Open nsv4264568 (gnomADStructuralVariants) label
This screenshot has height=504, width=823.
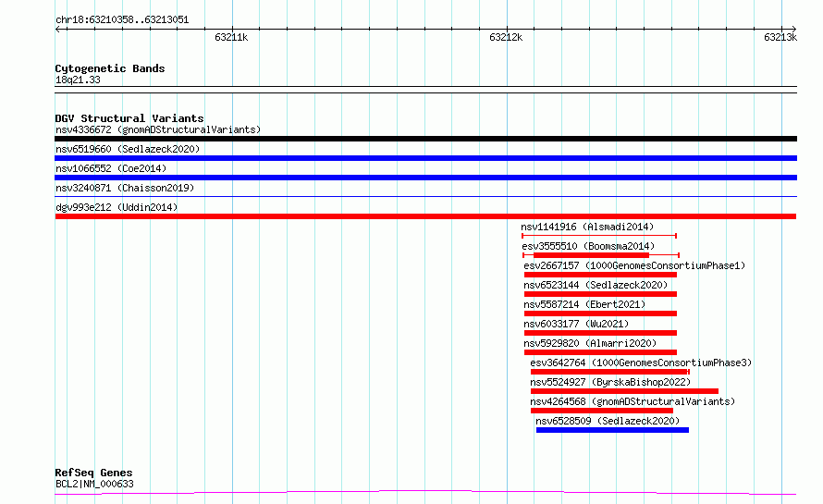[633, 401]
